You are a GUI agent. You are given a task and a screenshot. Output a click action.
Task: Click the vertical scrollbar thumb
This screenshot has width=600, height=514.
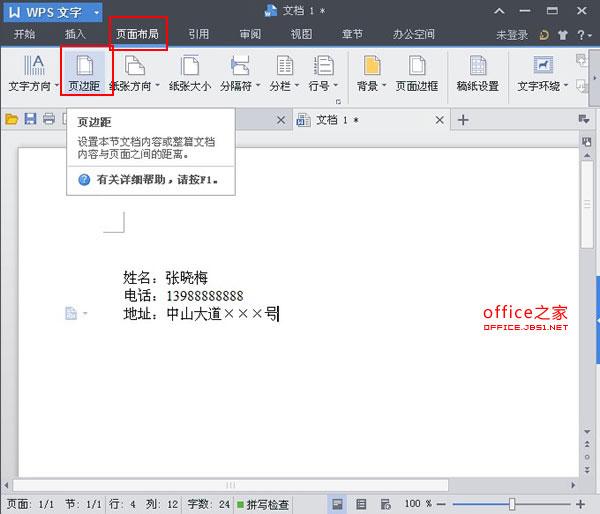click(x=587, y=204)
